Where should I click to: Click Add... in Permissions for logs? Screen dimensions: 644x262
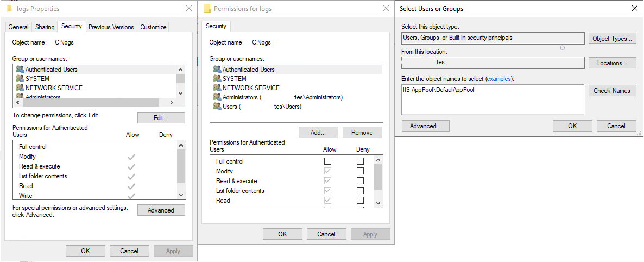point(318,133)
